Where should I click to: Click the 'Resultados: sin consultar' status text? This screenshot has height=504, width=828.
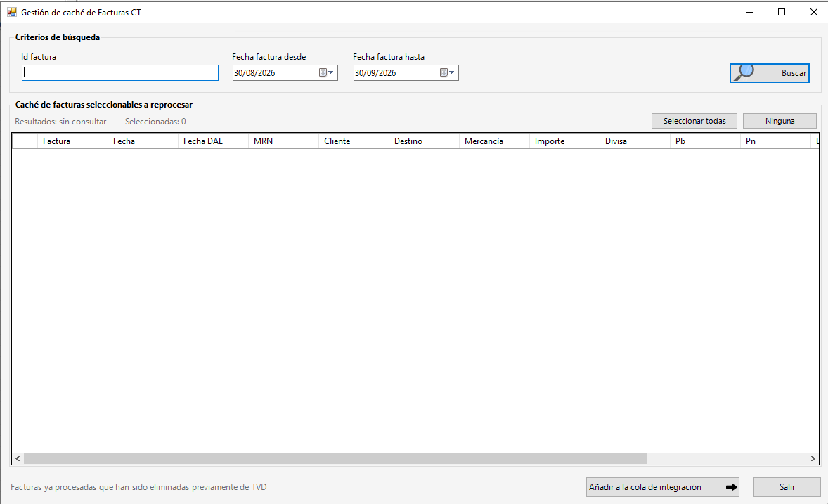60,122
